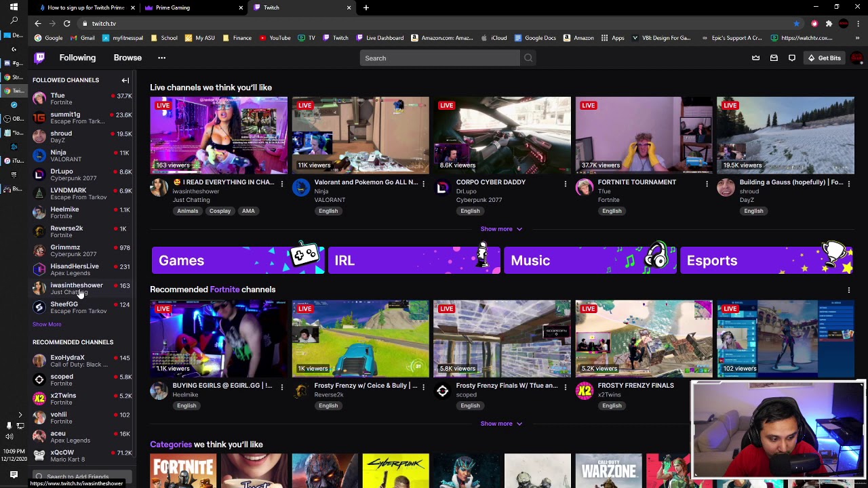Expand Show more under live channels
The height and width of the screenshot is (488, 868).
[x=501, y=229]
